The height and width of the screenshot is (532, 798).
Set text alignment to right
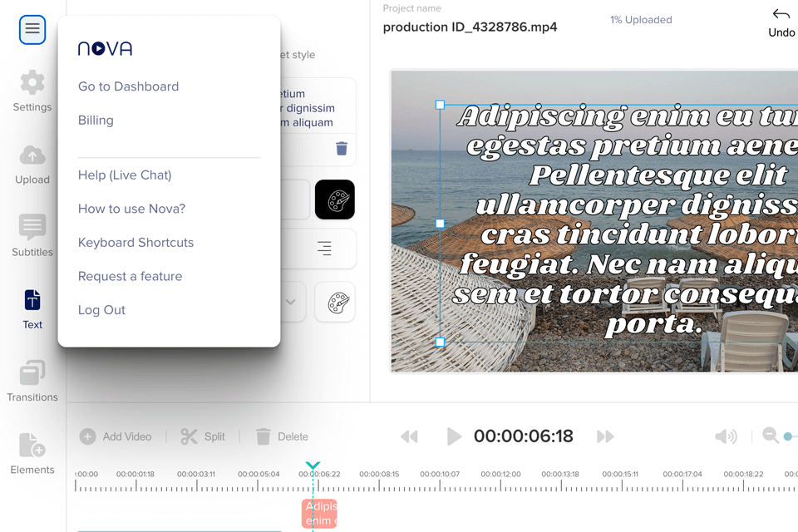tap(324, 249)
